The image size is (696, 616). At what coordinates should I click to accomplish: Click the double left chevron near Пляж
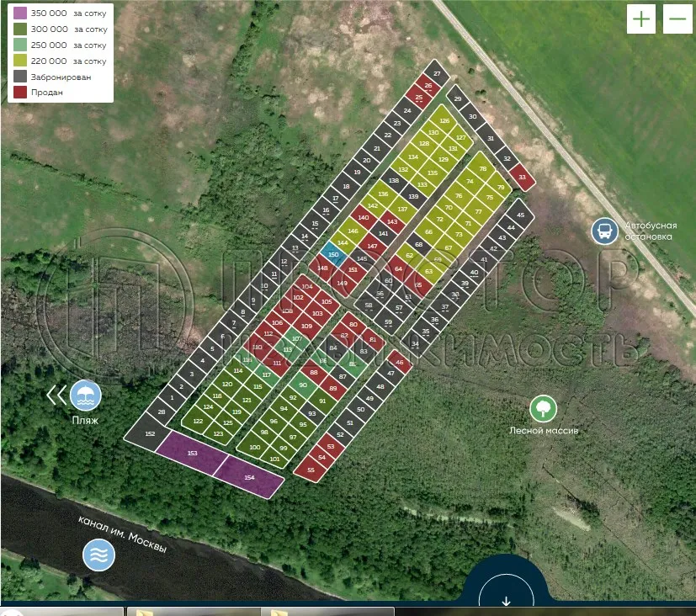(56, 394)
